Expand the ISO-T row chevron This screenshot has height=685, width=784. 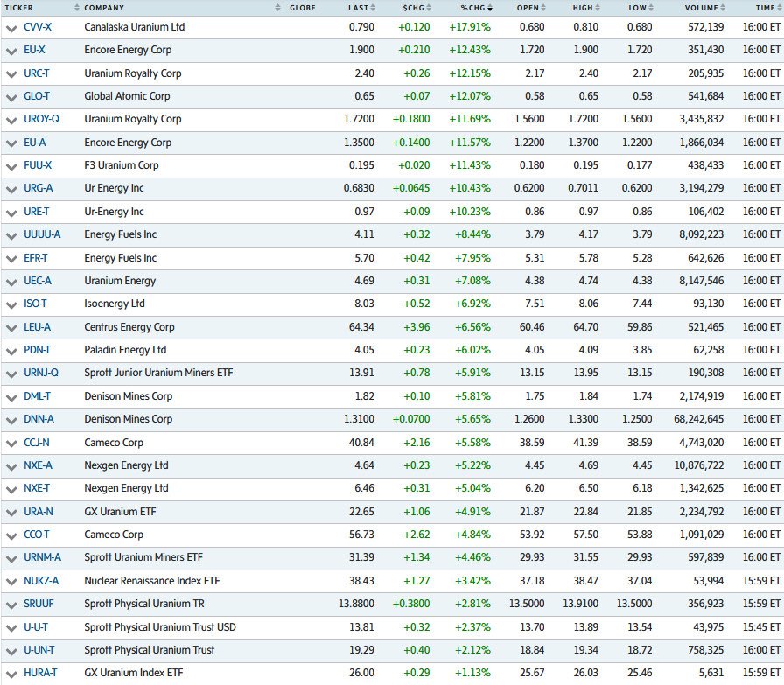[11, 305]
